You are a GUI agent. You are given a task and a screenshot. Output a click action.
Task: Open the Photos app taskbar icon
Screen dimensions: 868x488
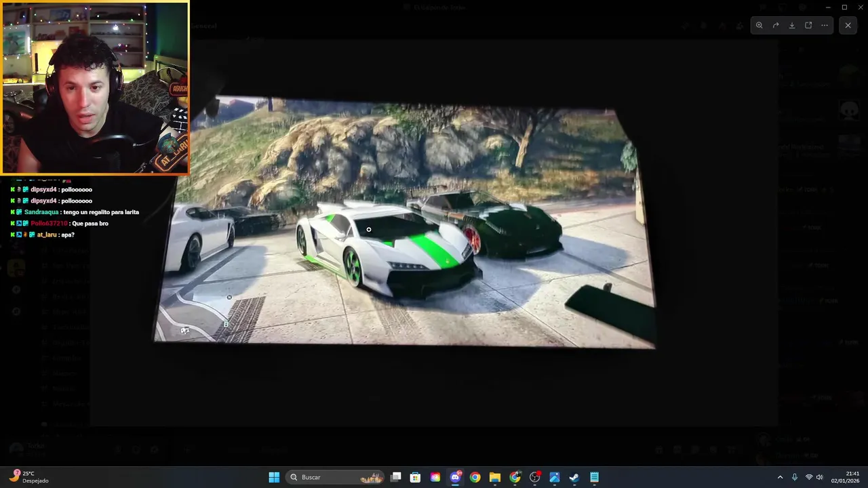click(555, 477)
